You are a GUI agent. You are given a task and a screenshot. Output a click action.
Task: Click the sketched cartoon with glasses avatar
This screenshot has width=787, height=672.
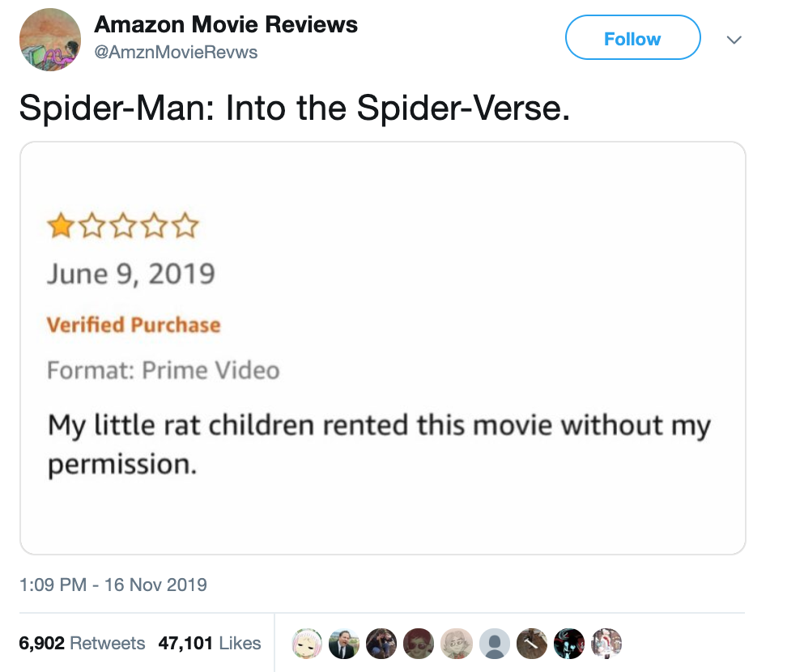pos(457,644)
